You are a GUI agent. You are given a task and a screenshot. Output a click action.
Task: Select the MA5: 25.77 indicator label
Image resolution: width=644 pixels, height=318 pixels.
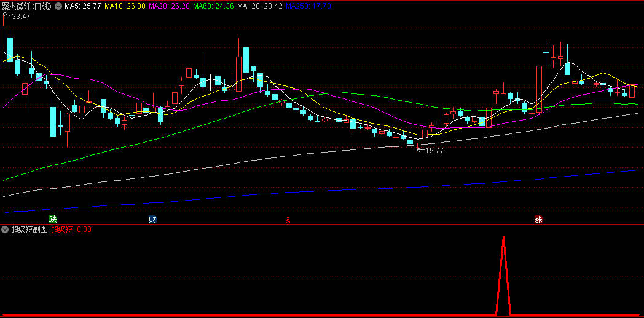[x=82, y=6]
